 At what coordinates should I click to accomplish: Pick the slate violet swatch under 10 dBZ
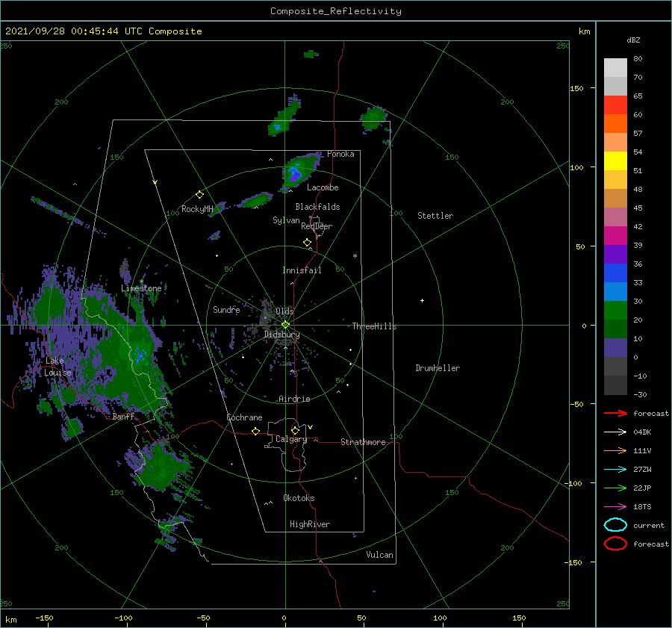615,348
